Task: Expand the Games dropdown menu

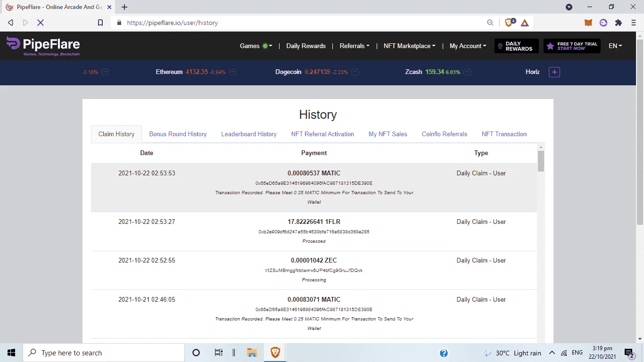Action: click(x=256, y=46)
